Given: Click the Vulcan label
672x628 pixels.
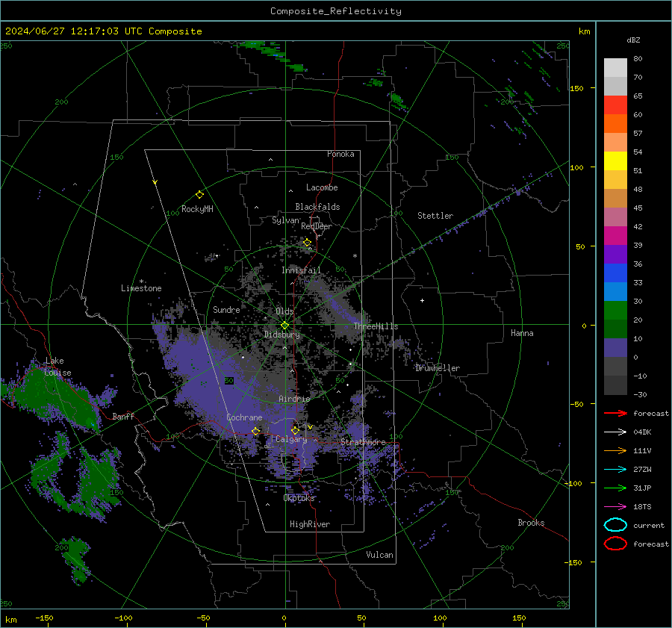Looking at the screenshot, I should (379, 555).
